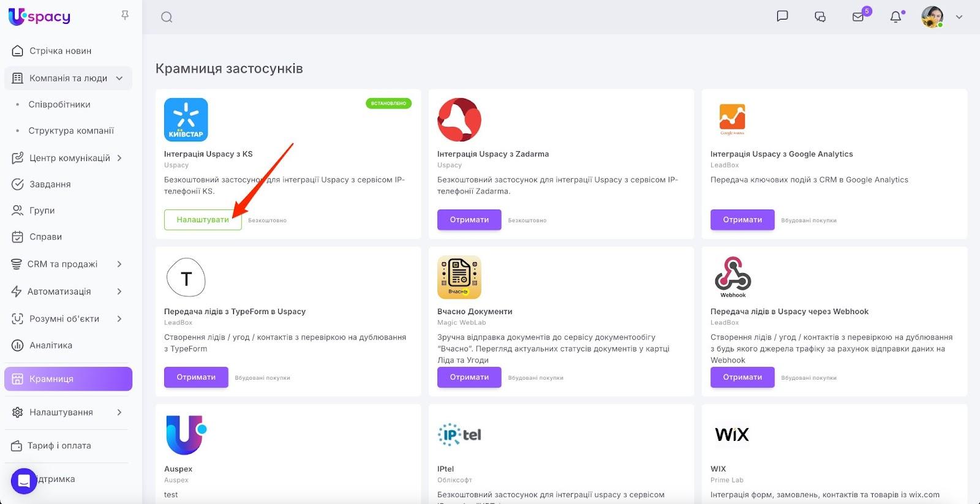Open the user profile dropdown arrow
980x504 pixels.
pyautogui.click(x=959, y=17)
